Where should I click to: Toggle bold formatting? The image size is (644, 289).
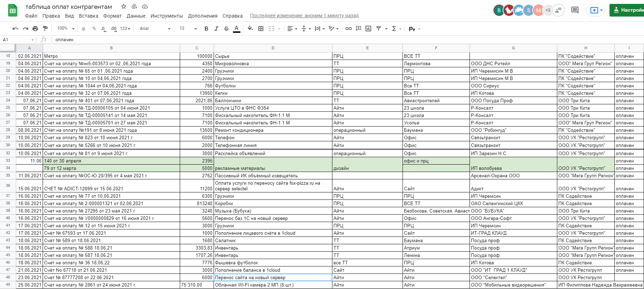(x=206, y=29)
